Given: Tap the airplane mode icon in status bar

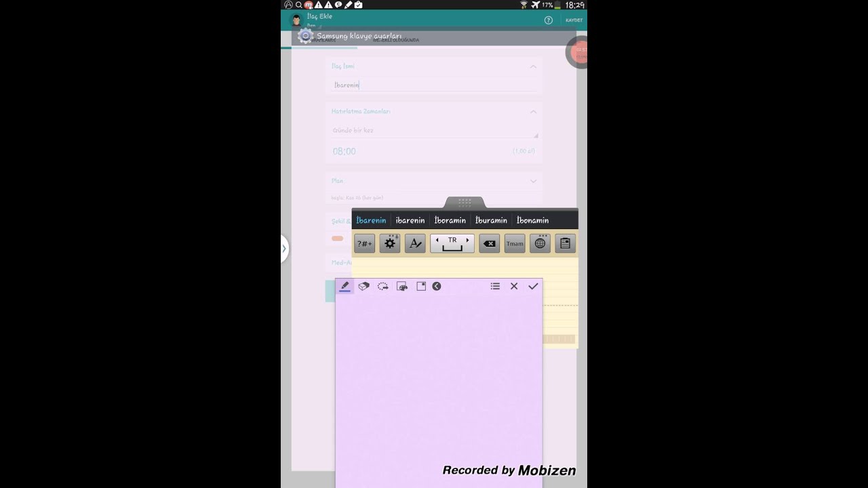Looking at the screenshot, I should tap(536, 5).
